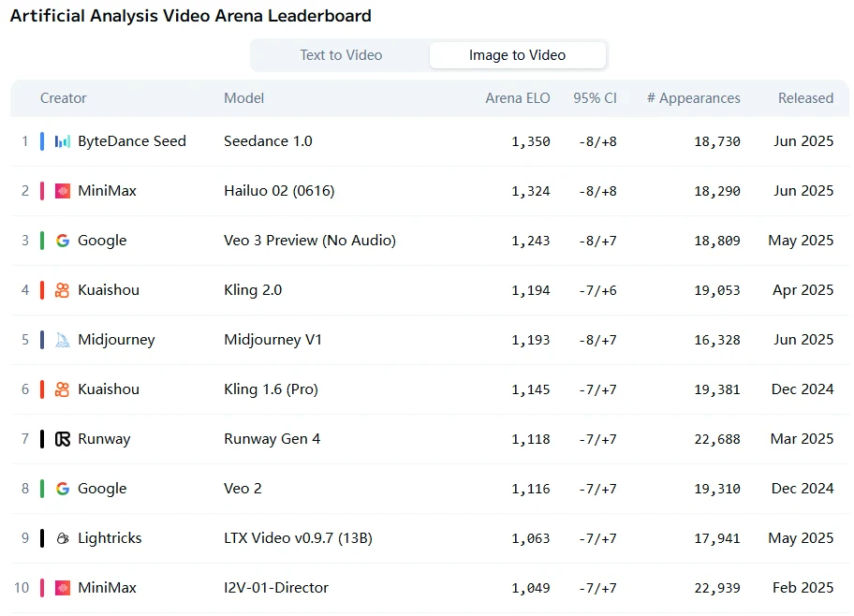Select the Image to Video tab

click(x=518, y=55)
